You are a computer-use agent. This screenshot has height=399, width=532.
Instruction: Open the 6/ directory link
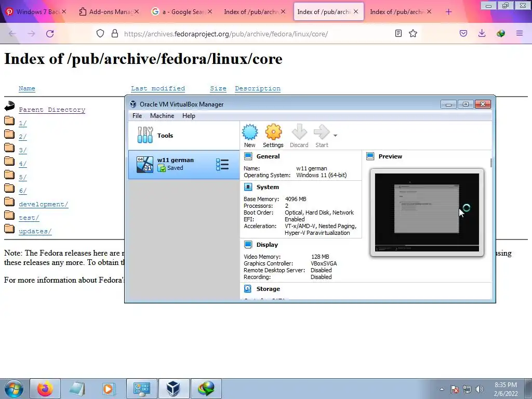(23, 191)
